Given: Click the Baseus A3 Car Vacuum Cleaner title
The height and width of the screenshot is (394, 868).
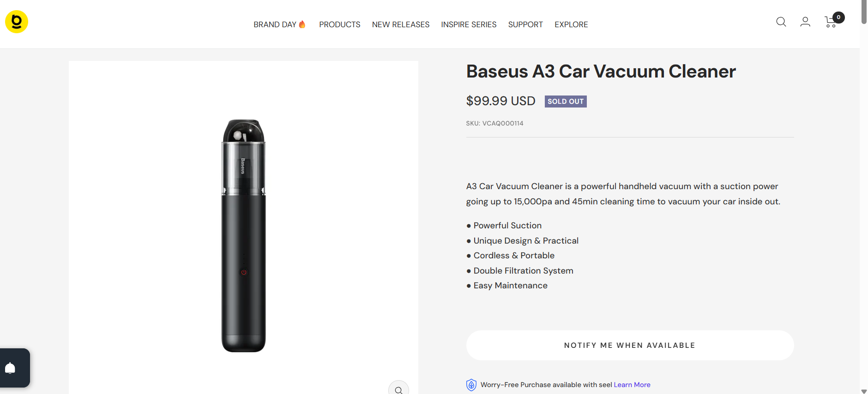Looking at the screenshot, I should tap(601, 72).
